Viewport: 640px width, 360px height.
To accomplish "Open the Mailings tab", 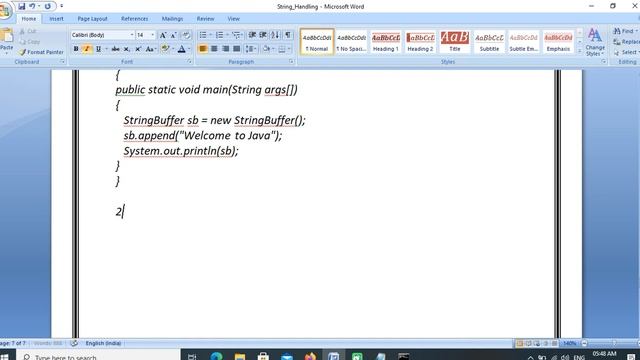I will pos(172,19).
